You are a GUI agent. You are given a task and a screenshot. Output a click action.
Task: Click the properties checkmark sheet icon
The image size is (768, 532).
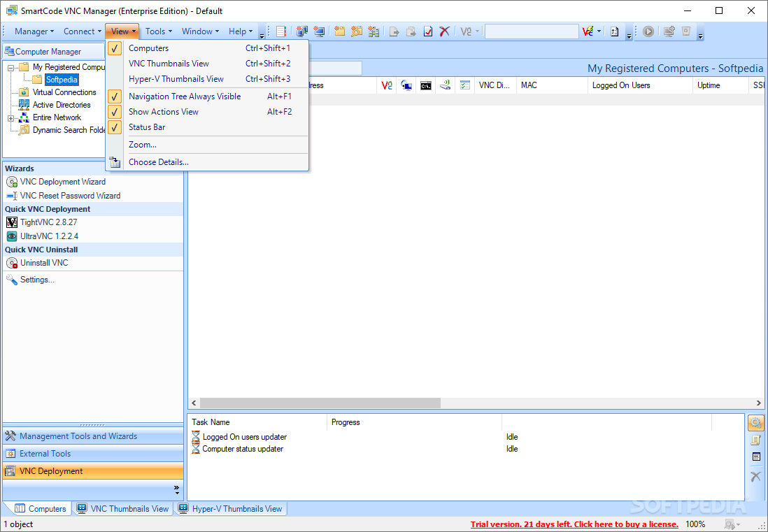(x=428, y=31)
